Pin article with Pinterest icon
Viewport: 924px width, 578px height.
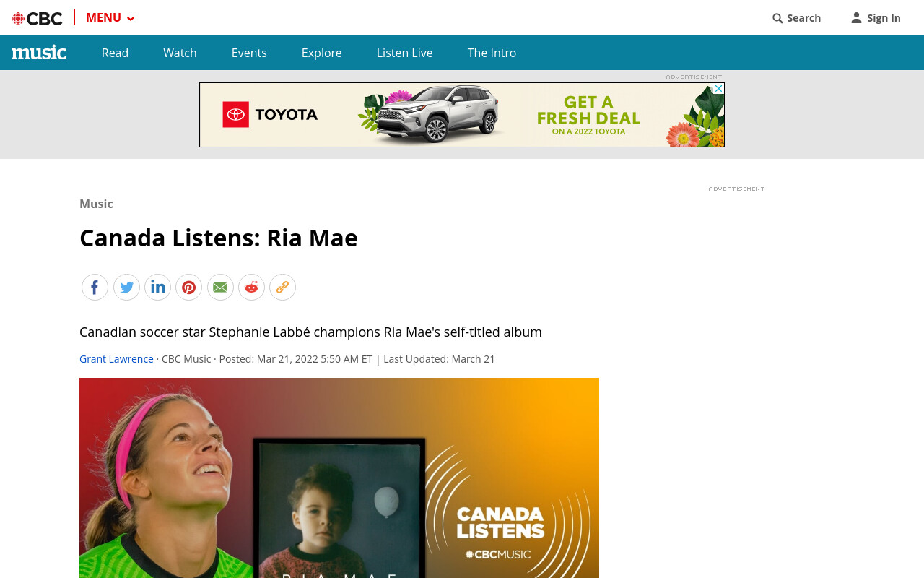(x=188, y=288)
